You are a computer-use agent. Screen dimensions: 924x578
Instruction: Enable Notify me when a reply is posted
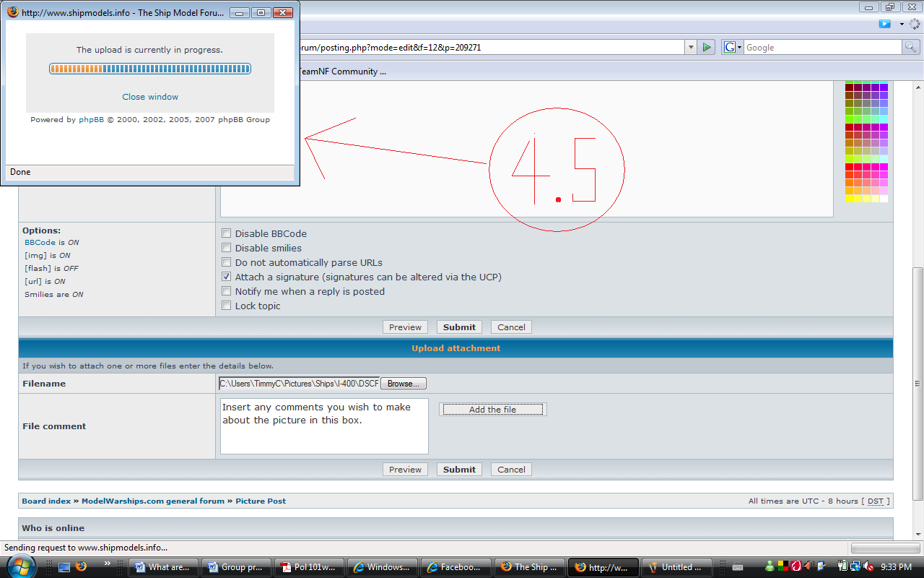227,291
